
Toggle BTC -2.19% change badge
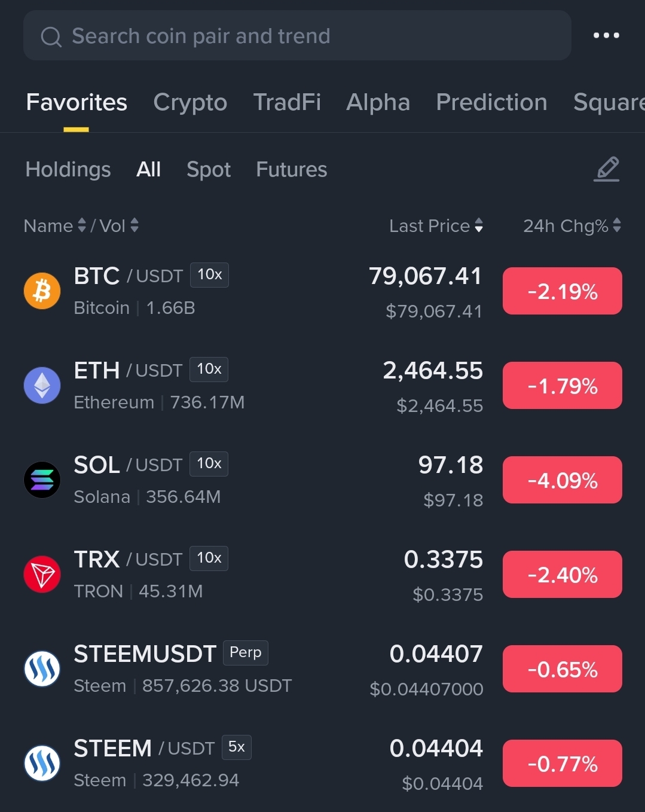coord(563,291)
